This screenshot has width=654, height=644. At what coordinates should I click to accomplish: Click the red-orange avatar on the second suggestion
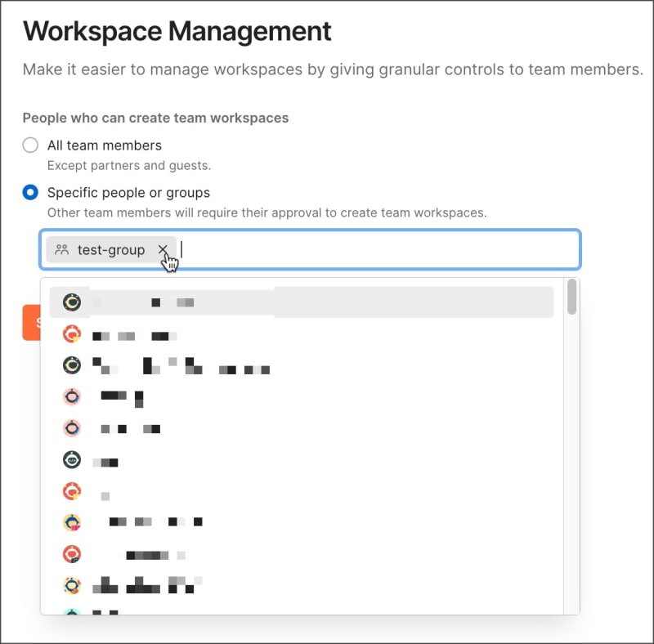[x=73, y=335]
